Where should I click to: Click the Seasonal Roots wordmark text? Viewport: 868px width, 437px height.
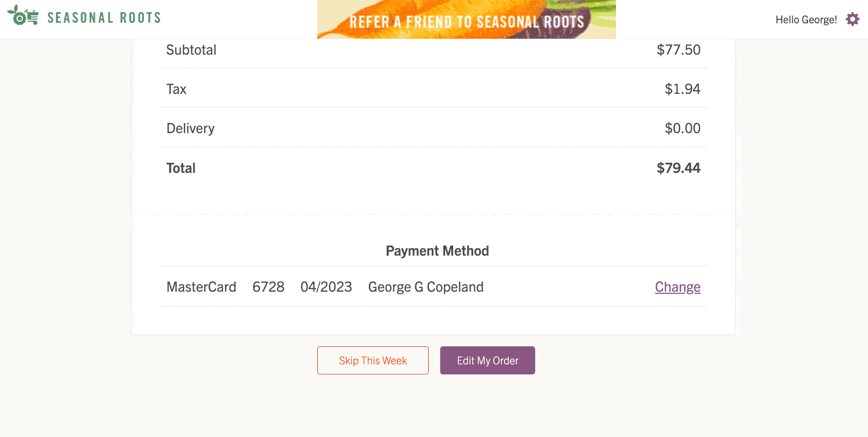tap(104, 18)
